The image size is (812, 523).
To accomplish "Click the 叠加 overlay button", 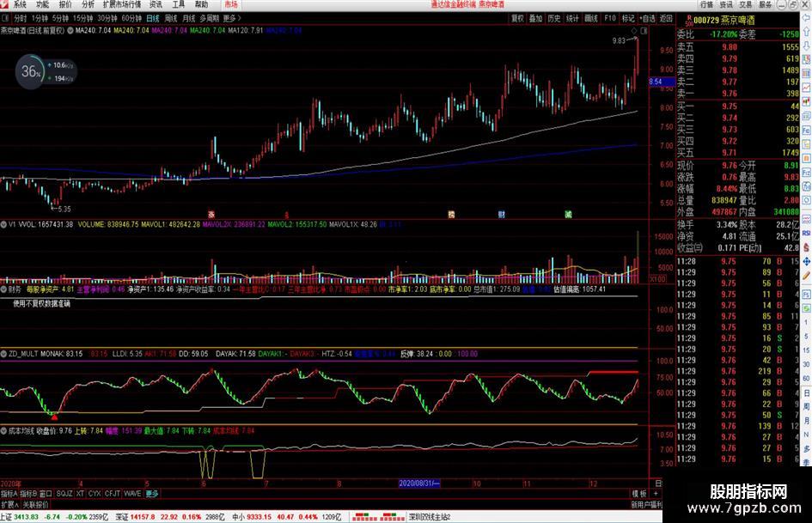I will pos(535,19).
